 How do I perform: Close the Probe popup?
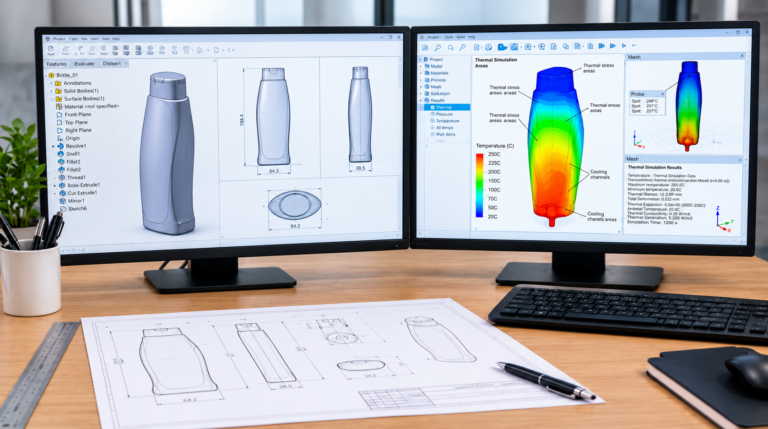(663, 94)
